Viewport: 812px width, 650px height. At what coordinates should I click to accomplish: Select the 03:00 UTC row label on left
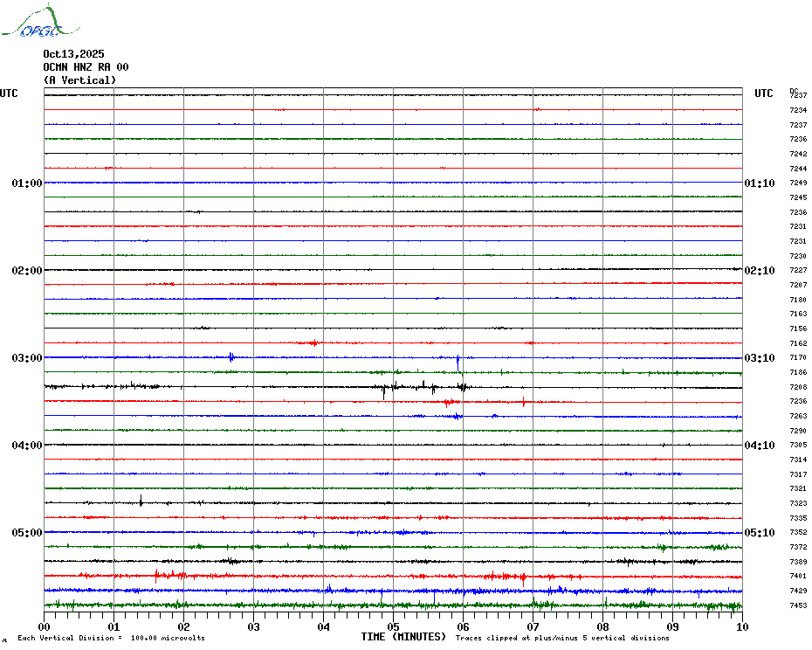click(x=26, y=358)
